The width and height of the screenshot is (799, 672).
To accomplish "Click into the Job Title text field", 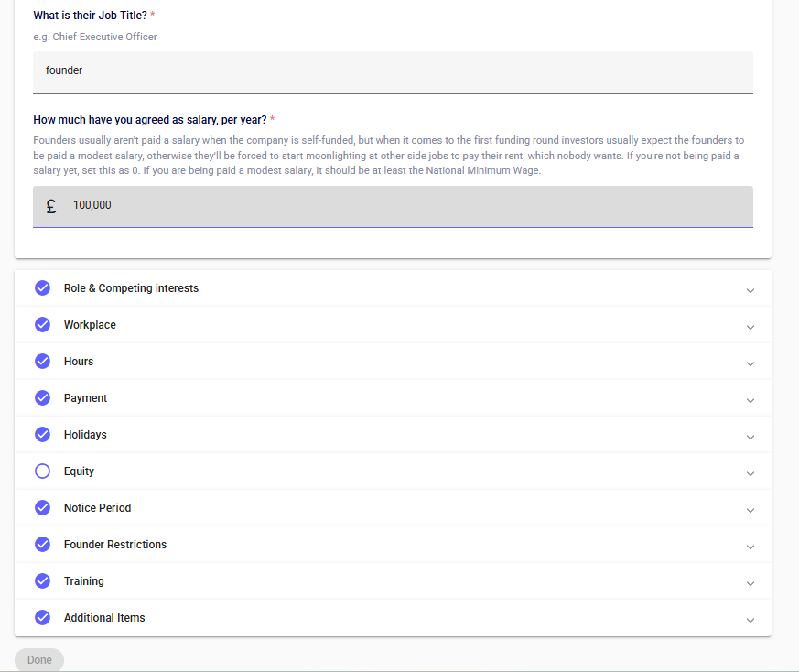I will pos(393,70).
